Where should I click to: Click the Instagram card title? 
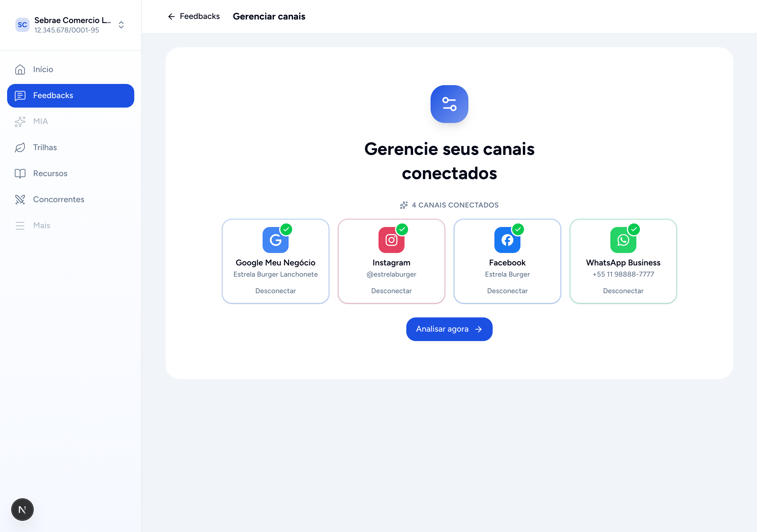click(391, 263)
